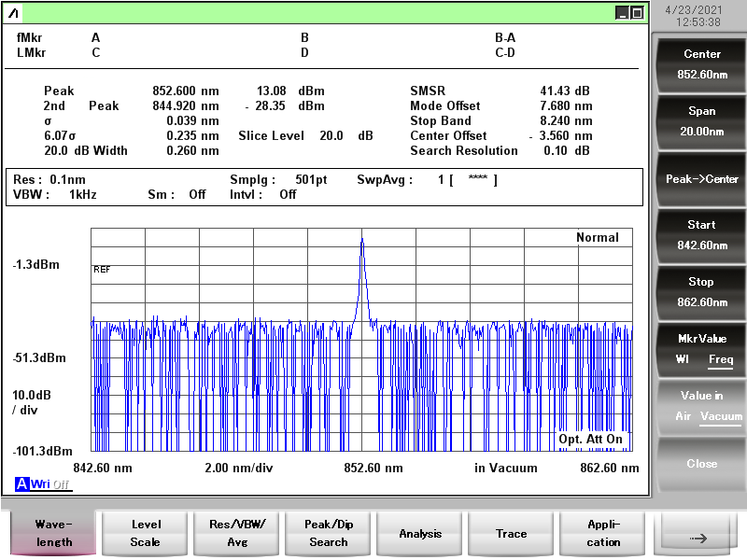Select Vacuum under Value in

click(721, 416)
